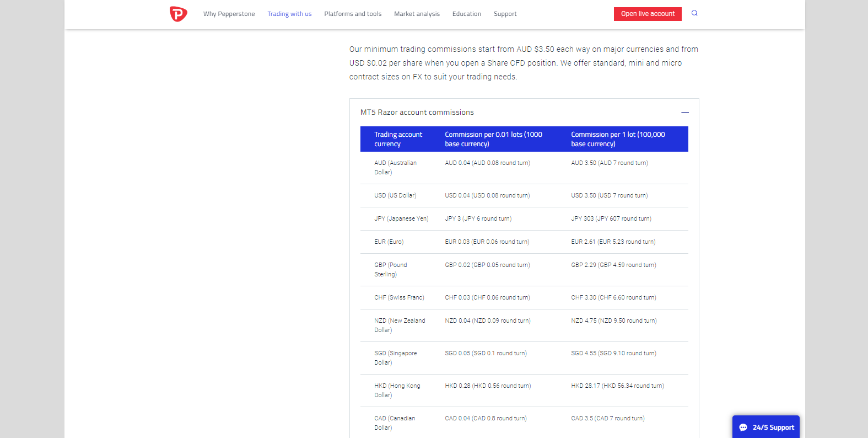Viewport: 868px width, 438px height.
Task: Click the Open live account button
Action: point(648,14)
